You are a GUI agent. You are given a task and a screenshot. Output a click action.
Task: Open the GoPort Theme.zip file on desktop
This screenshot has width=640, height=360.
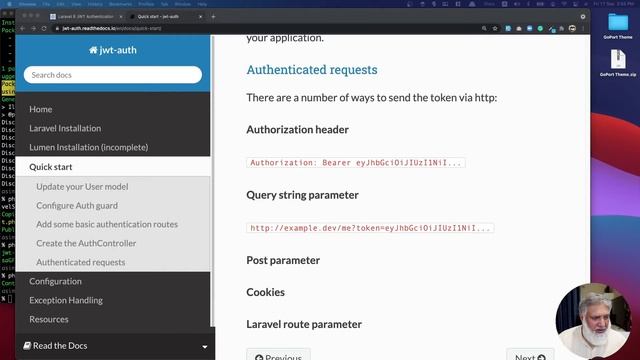click(x=618, y=63)
